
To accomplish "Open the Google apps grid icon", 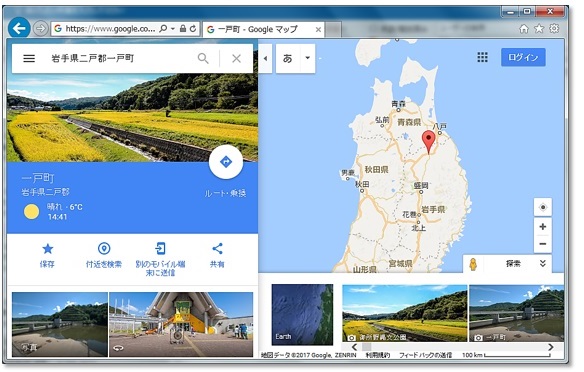I will (x=482, y=57).
